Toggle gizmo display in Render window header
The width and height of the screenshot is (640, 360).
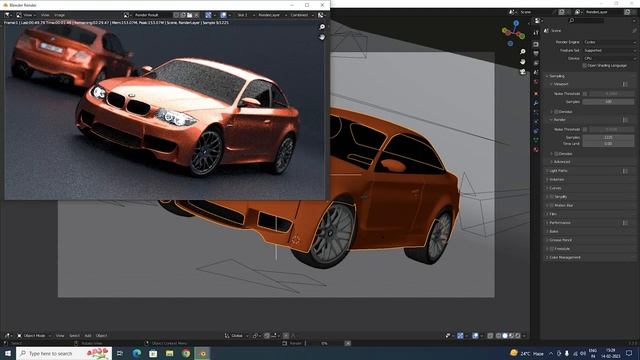(208, 15)
